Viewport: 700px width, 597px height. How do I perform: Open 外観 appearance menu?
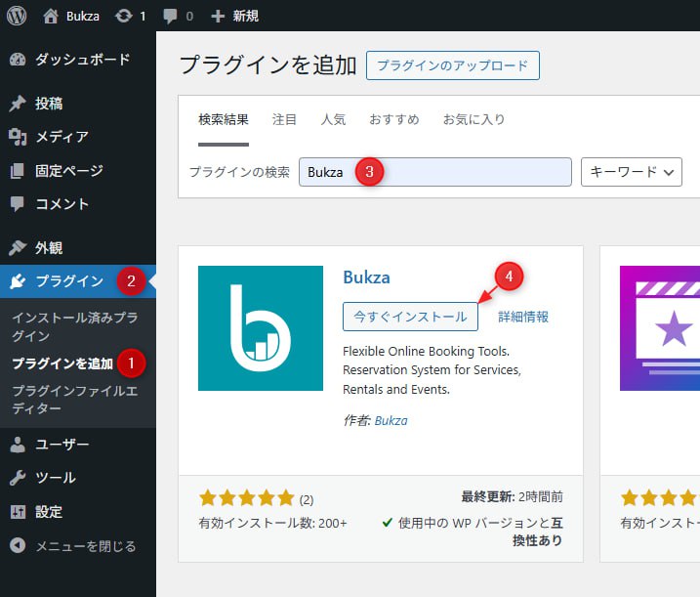[49, 248]
